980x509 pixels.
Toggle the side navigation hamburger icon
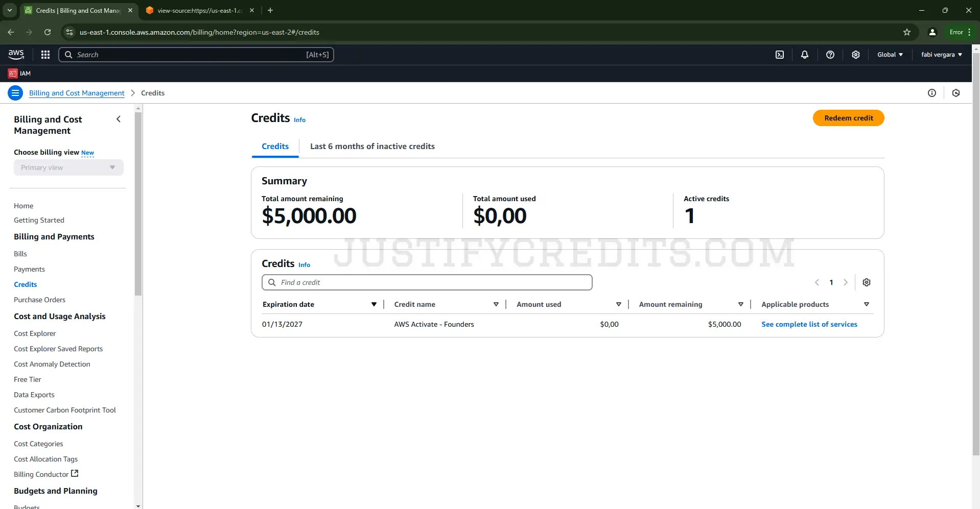(15, 93)
